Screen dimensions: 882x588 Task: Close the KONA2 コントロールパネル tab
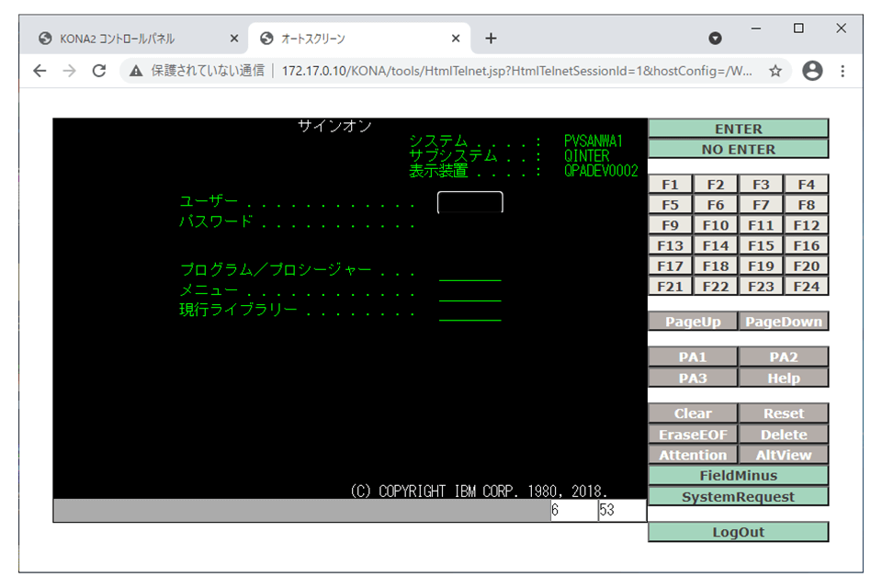point(234,39)
